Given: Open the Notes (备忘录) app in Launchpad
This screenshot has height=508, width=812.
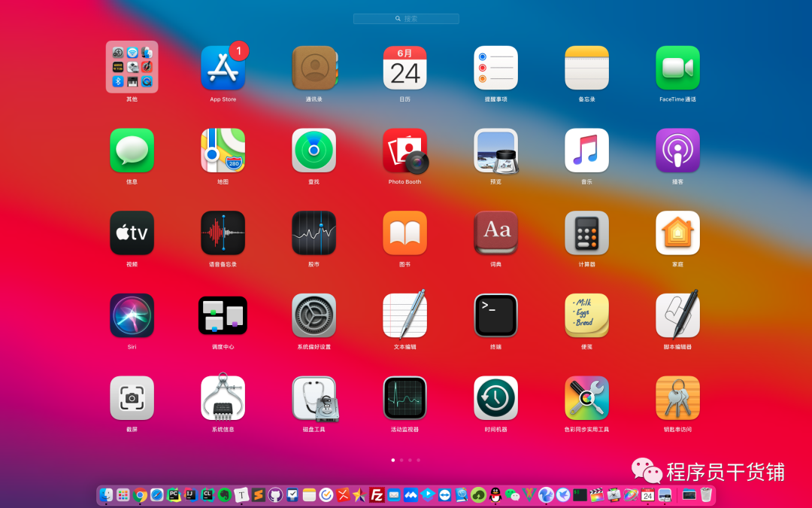Looking at the screenshot, I should [x=586, y=68].
